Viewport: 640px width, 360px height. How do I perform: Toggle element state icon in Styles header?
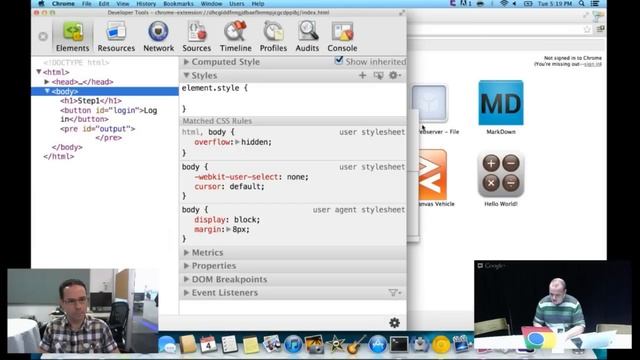pos(378,76)
